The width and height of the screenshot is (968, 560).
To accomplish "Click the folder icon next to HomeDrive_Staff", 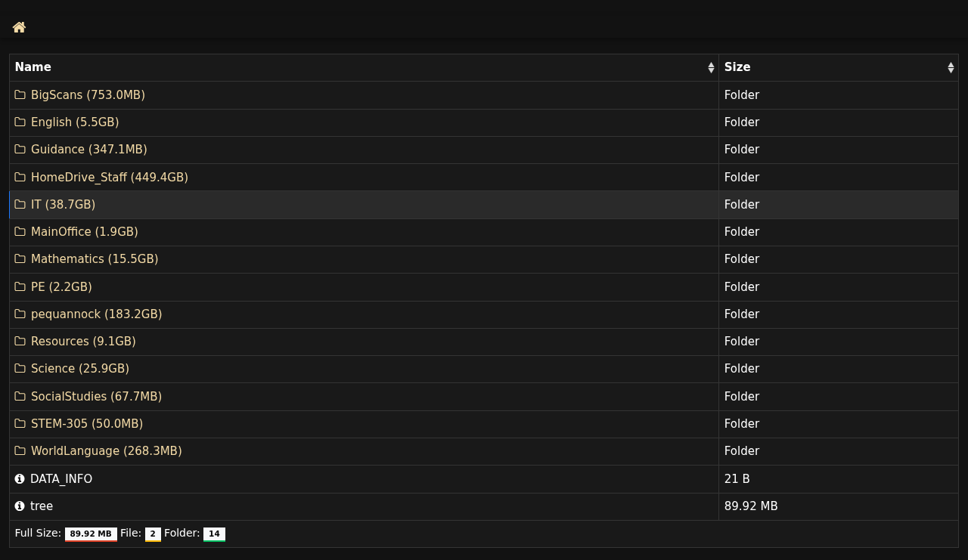I will pos(20,178).
